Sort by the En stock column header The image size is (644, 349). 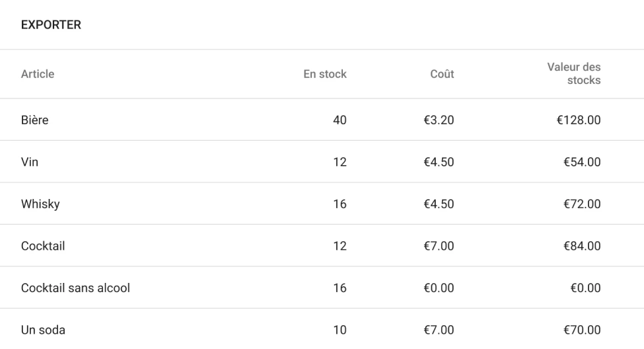324,74
